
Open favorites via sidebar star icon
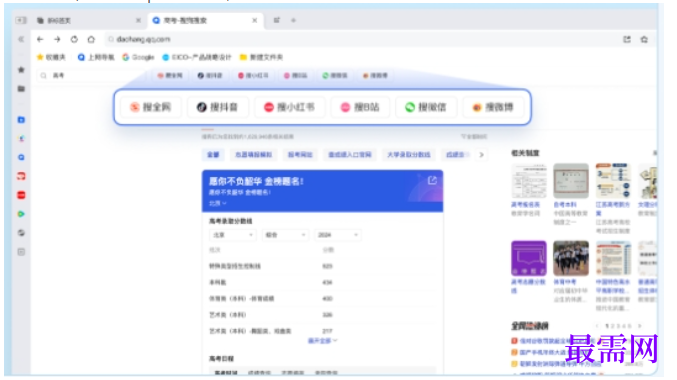21,70
